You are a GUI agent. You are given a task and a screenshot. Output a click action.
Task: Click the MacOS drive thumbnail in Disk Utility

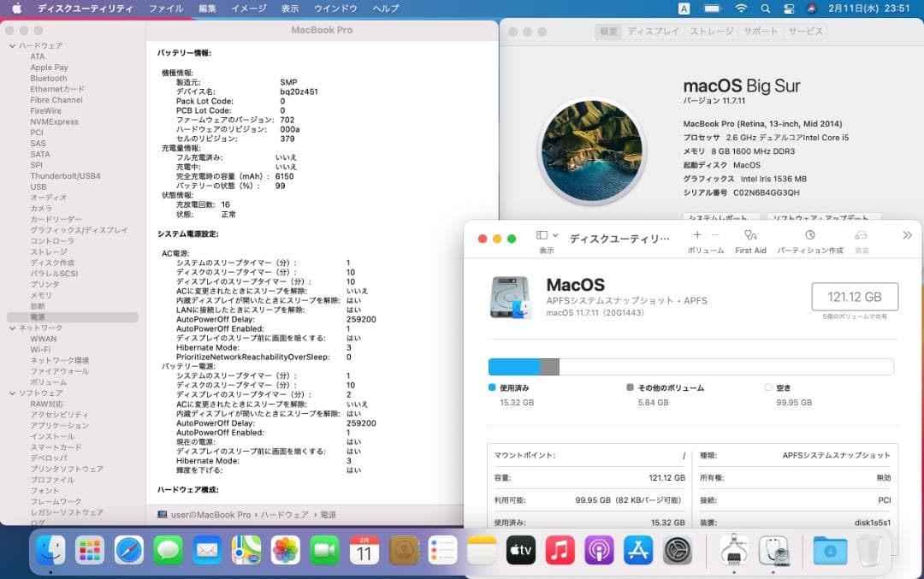tap(510, 297)
